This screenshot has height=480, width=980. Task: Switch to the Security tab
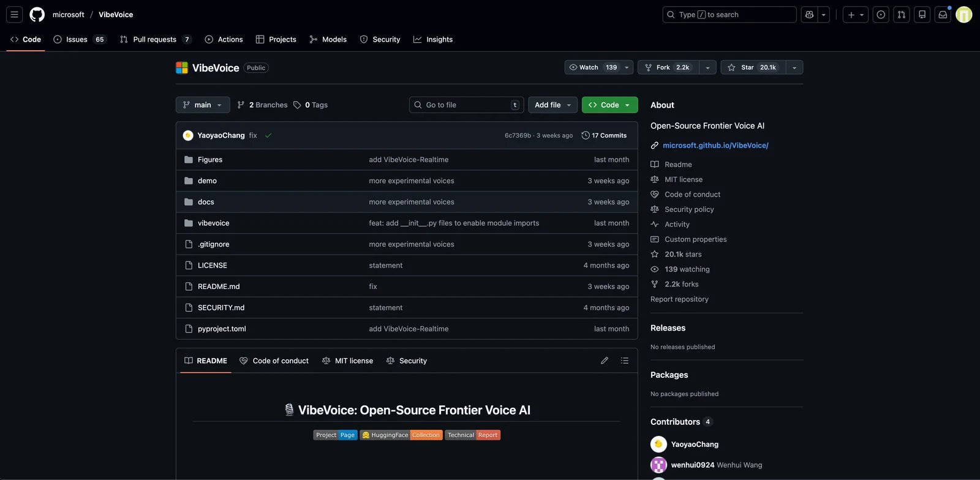(380, 39)
